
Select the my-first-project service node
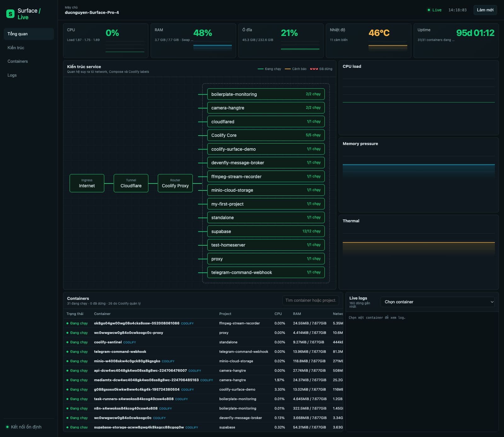[266, 204]
